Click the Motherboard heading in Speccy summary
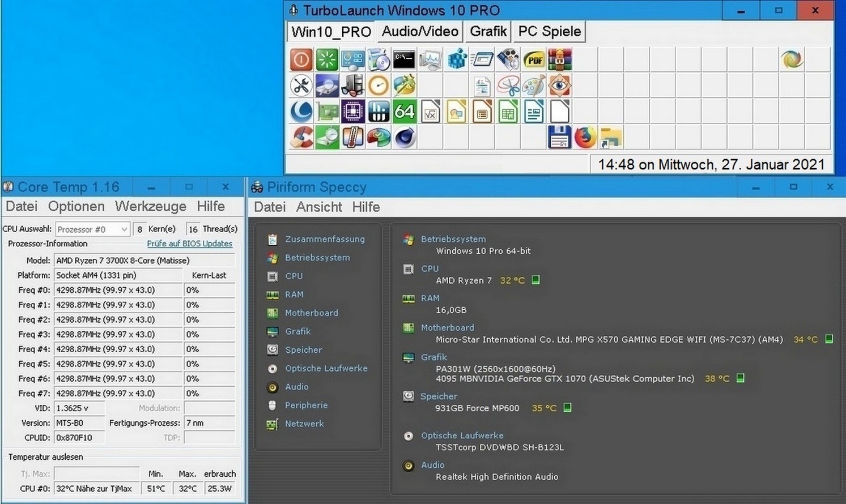 coord(448,327)
